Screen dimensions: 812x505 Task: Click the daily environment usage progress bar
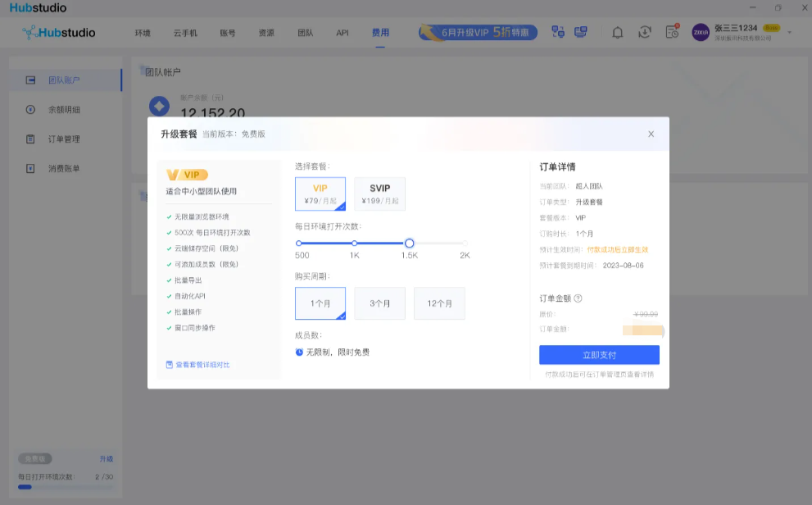pyautogui.click(x=66, y=487)
